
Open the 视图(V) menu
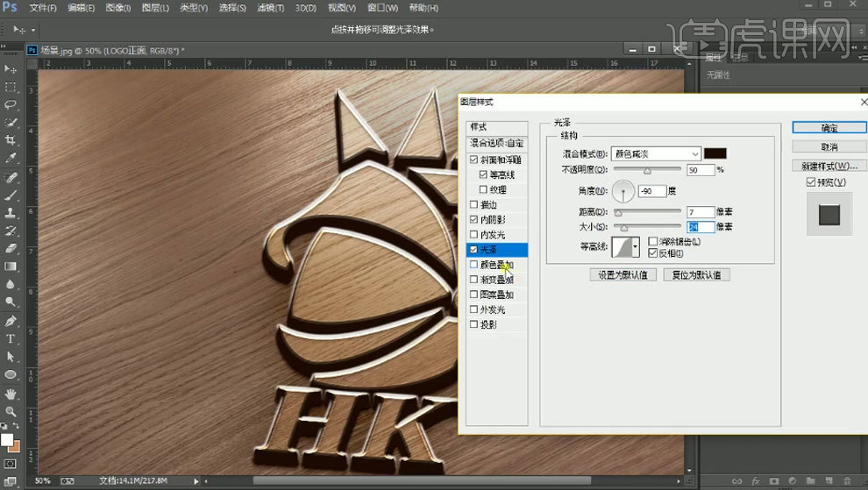point(342,8)
